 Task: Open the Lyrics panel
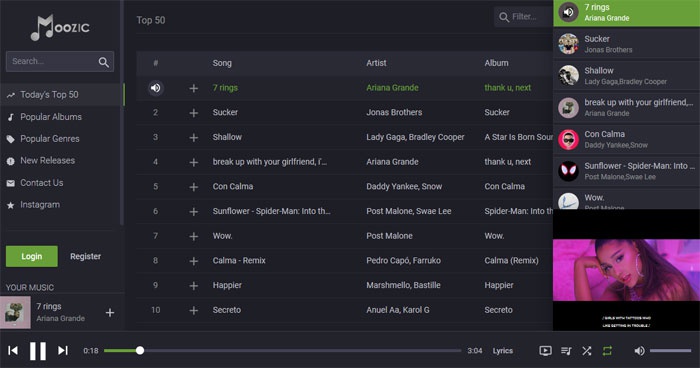[503, 351]
